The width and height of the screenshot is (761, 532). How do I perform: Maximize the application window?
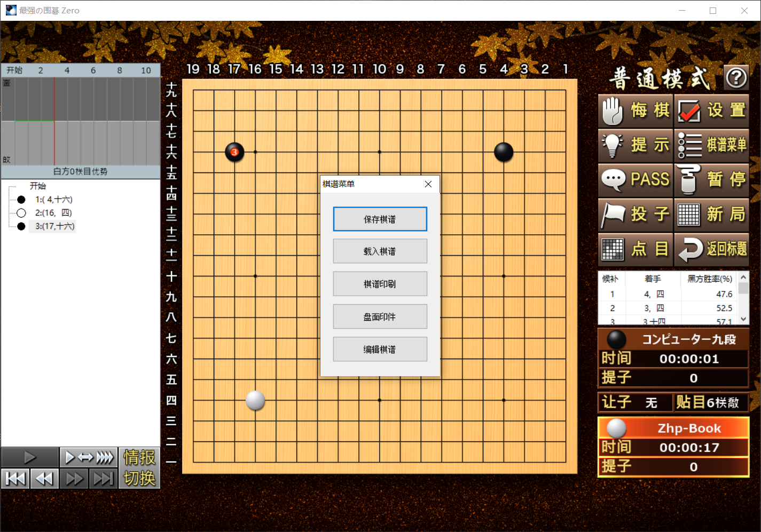[x=713, y=11]
